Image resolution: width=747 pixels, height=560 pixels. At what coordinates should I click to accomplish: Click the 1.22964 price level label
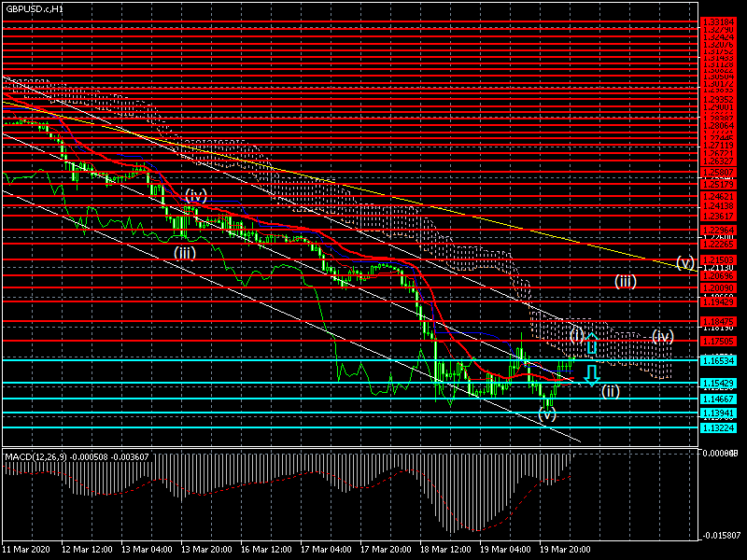point(719,230)
